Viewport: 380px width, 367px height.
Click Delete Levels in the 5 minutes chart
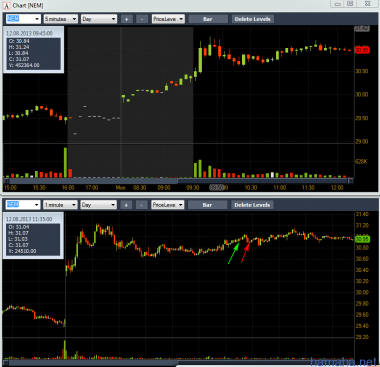point(253,19)
